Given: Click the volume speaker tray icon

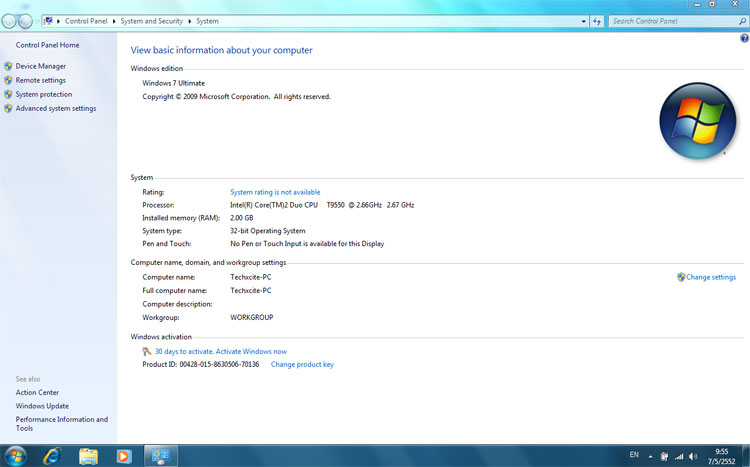Looking at the screenshot, I should tap(693, 456).
